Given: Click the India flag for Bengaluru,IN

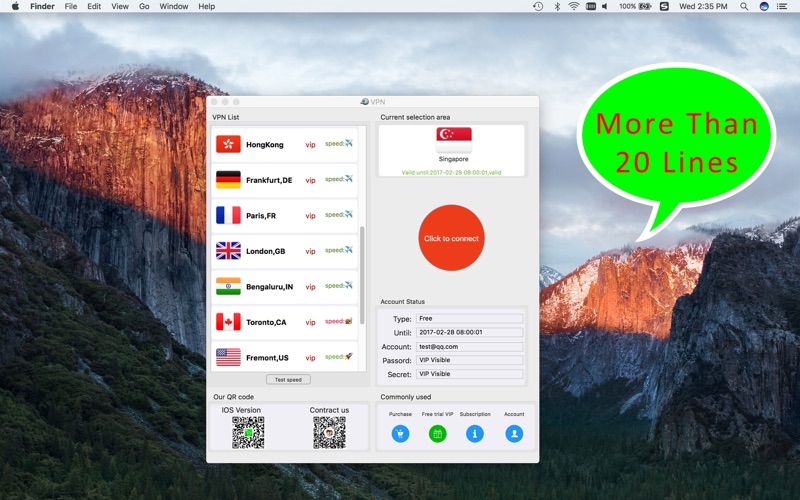Looking at the screenshot, I should click(228, 286).
